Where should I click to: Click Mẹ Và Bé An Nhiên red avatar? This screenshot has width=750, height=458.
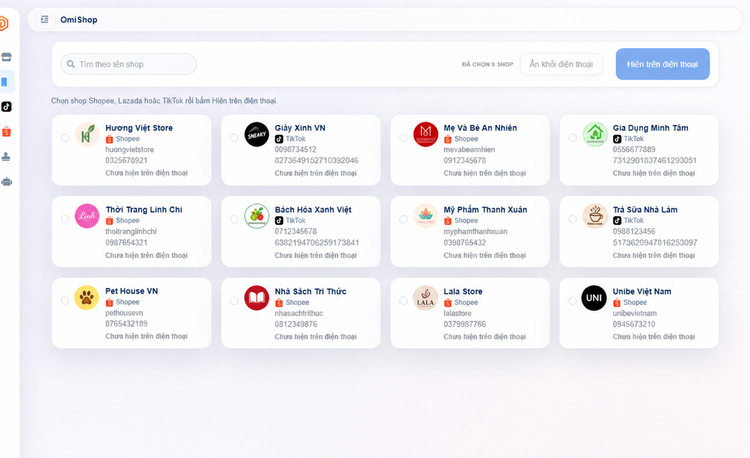pyautogui.click(x=425, y=134)
